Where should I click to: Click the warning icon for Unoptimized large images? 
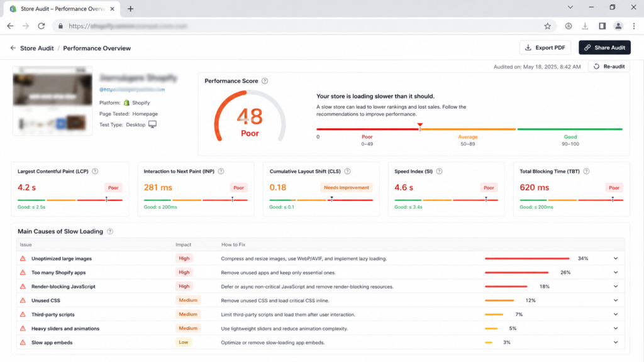tap(23, 258)
